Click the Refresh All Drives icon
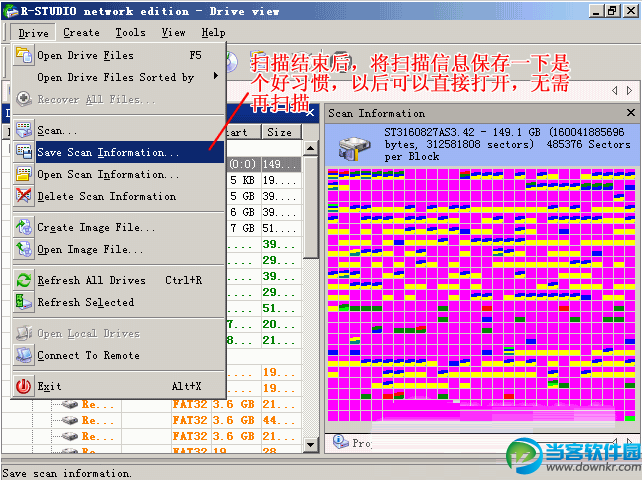The height and width of the screenshot is (481, 642). pyautogui.click(x=24, y=280)
